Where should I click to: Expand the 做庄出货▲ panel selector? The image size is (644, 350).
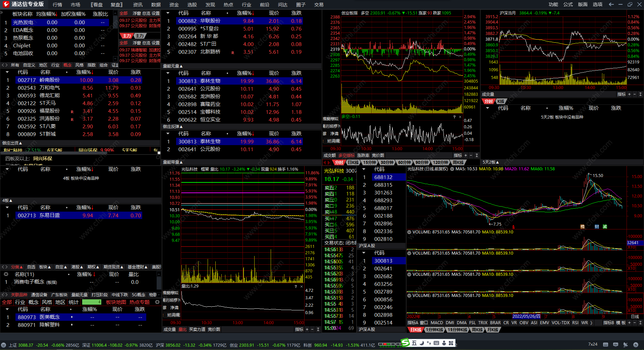pos(12,143)
